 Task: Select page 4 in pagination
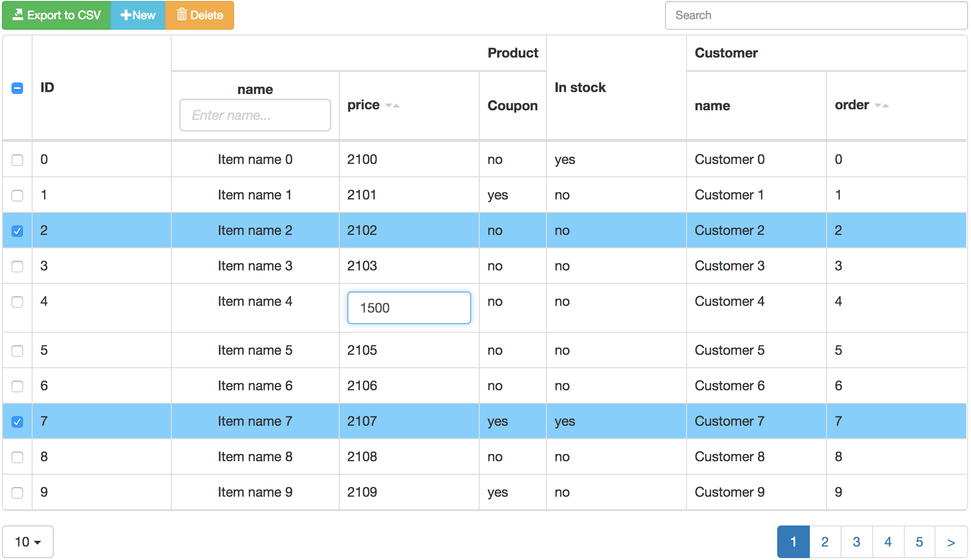click(888, 541)
